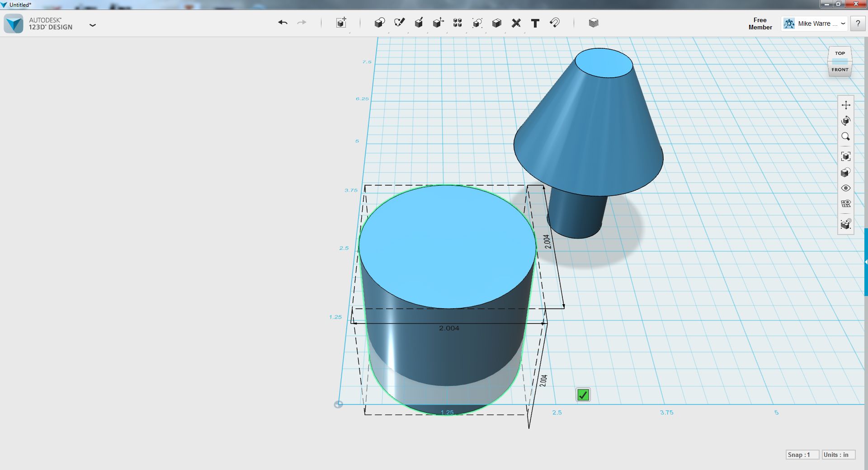The width and height of the screenshot is (868, 470).
Task: Open the Transform tool in the toolbar
Action: [341, 23]
